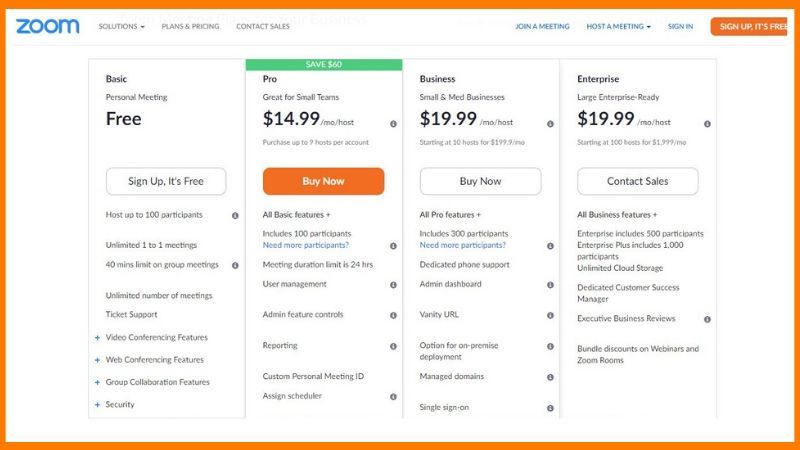This screenshot has height=450, width=800.
Task: Open Plans & Pricing menu item
Action: pyautogui.click(x=191, y=27)
